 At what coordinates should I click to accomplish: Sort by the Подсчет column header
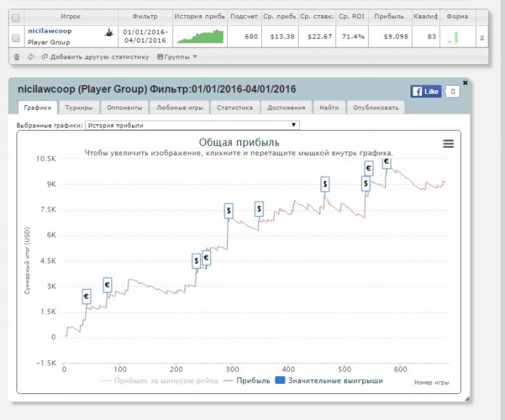click(244, 17)
